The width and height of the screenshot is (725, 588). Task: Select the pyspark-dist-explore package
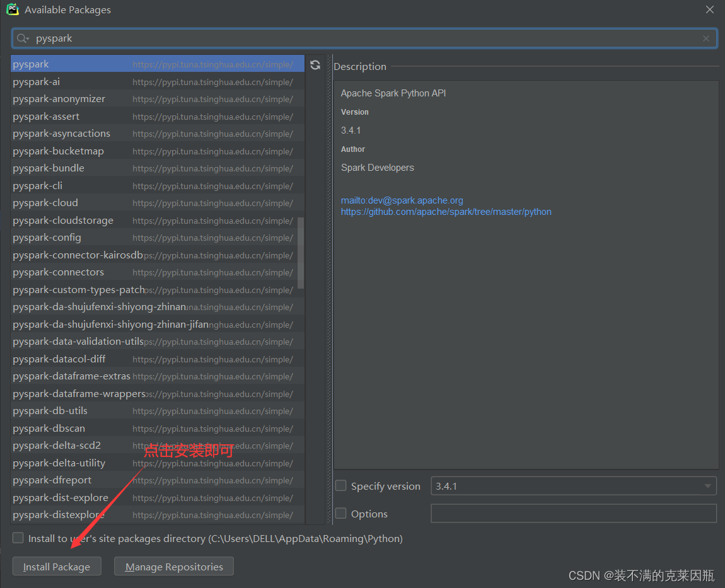(157, 497)
